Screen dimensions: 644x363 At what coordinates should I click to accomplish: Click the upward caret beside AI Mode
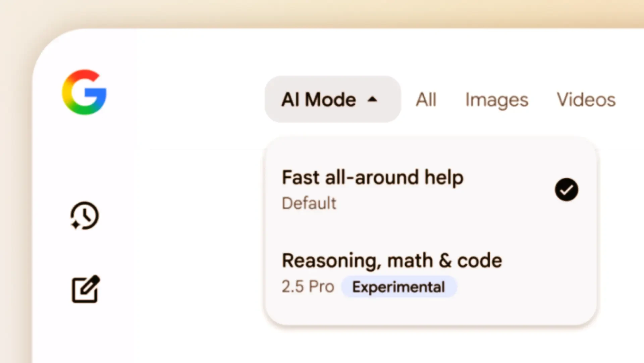(372, 100)
